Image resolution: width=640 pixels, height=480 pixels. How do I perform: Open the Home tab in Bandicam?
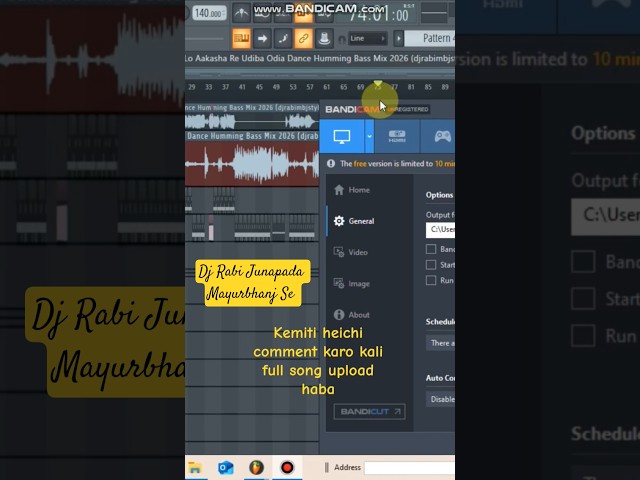point(369,190)
